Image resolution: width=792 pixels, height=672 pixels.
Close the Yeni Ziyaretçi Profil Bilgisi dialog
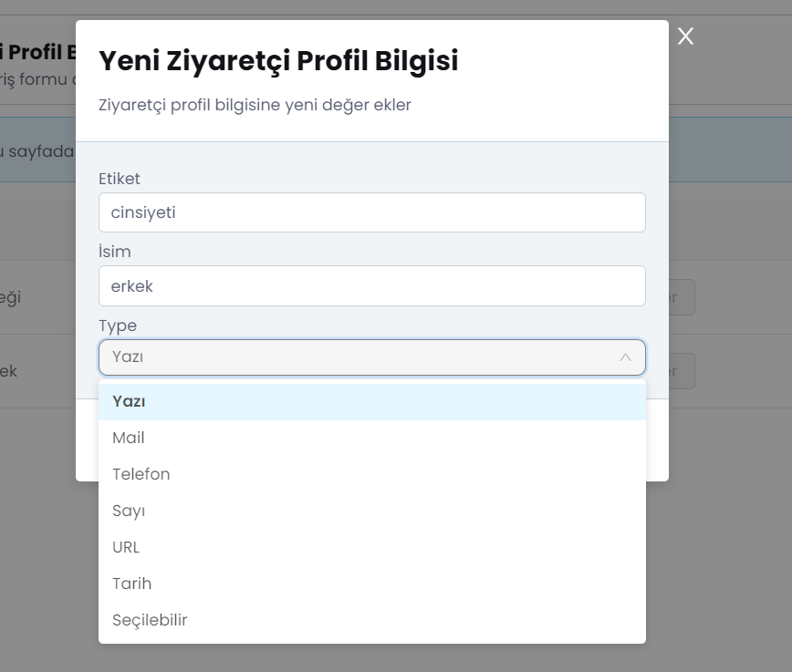pos(685,36)
